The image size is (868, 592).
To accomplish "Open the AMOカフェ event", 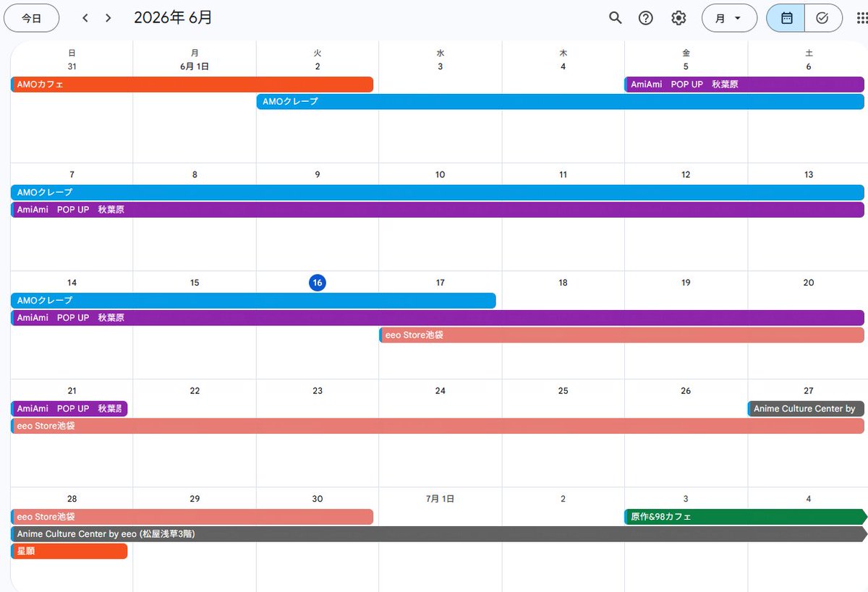I will pyautogui.click(x=192, y=85).
